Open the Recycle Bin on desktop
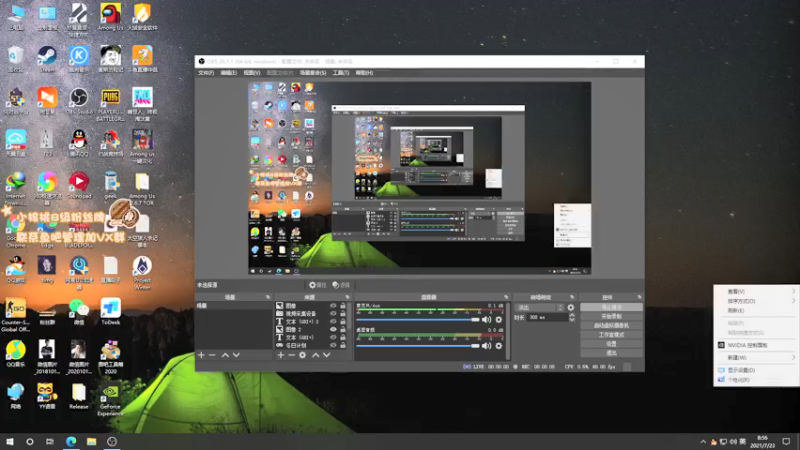The height and width of the screenshot is (450, 800). pos(15,59)
